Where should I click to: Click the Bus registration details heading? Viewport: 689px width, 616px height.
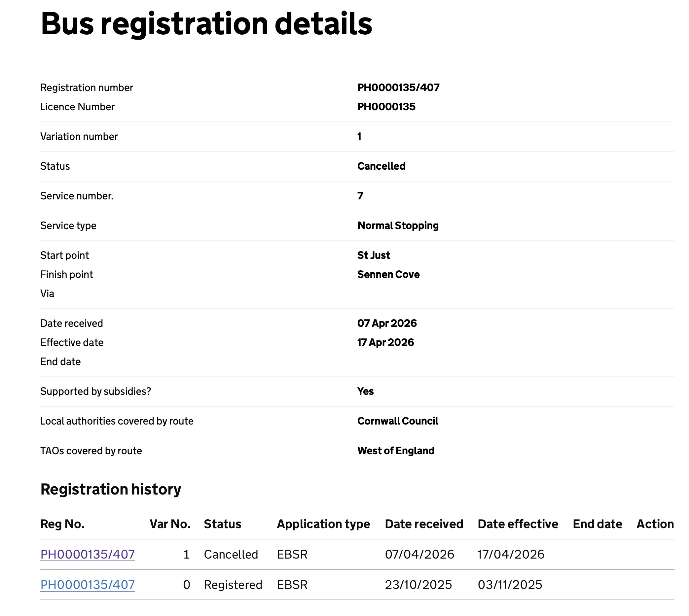pos(206,24)
